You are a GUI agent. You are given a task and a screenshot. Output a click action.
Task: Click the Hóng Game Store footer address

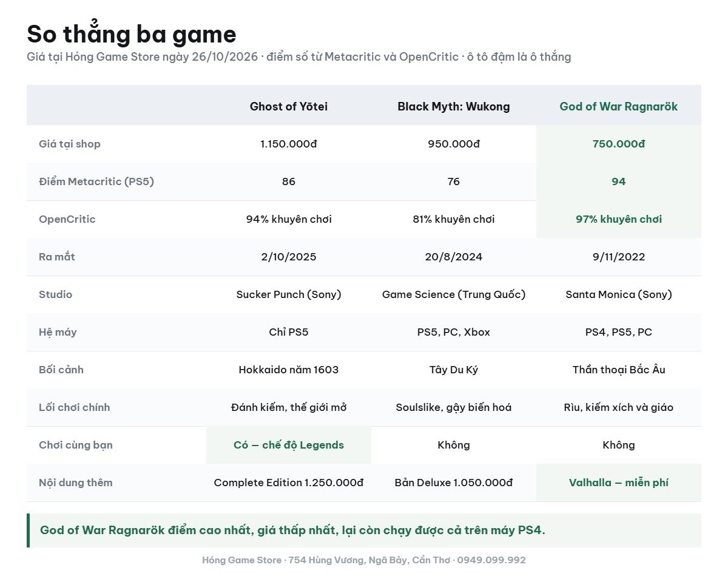tap(364, 560)
